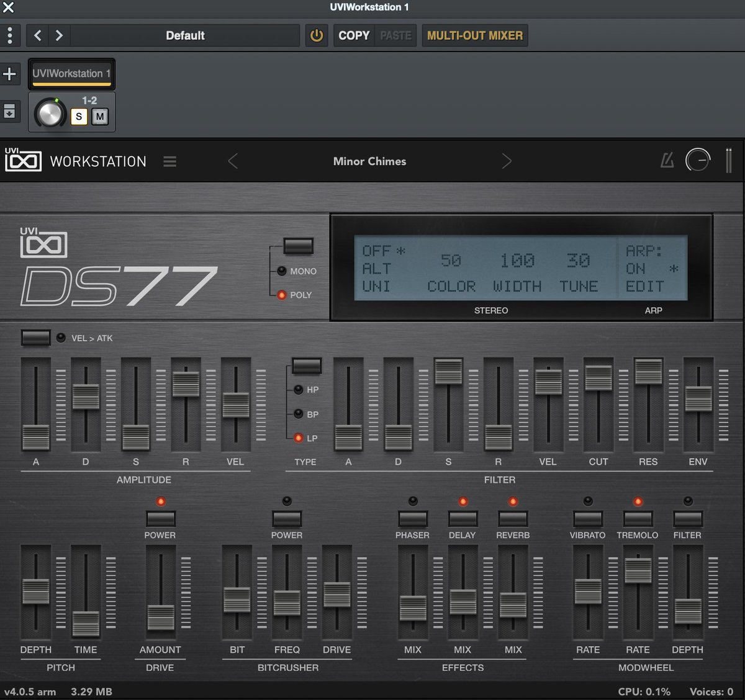
Task: Click the tremolo RATE slider
Action: click(x=638, y=571)
